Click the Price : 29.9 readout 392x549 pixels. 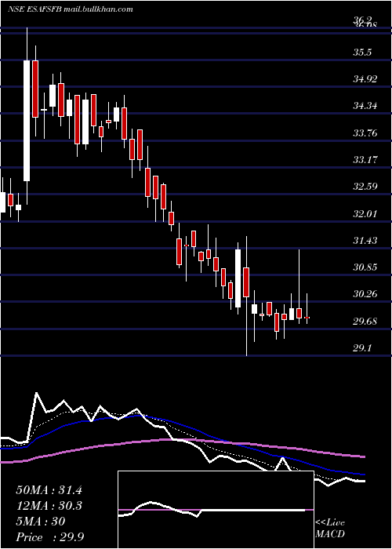49,537
